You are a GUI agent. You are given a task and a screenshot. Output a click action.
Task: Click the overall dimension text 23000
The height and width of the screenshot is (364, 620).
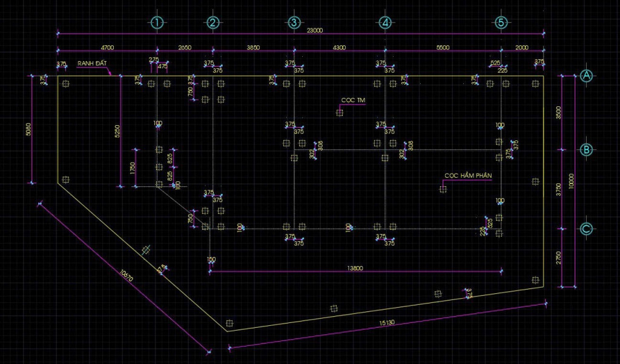click(x=315, y=30)
